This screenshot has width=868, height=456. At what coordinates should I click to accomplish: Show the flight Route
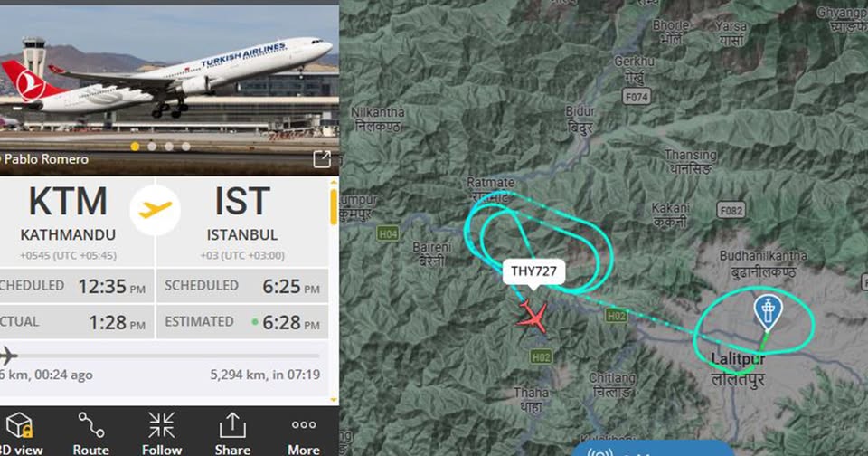pyautogui.click(x=90, y=434)
